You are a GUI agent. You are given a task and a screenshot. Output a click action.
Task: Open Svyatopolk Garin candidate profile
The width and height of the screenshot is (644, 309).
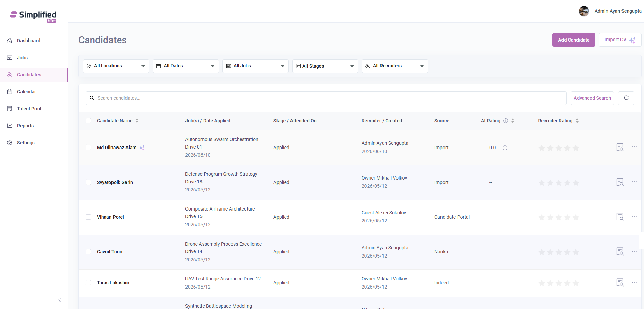coord(115,182)
